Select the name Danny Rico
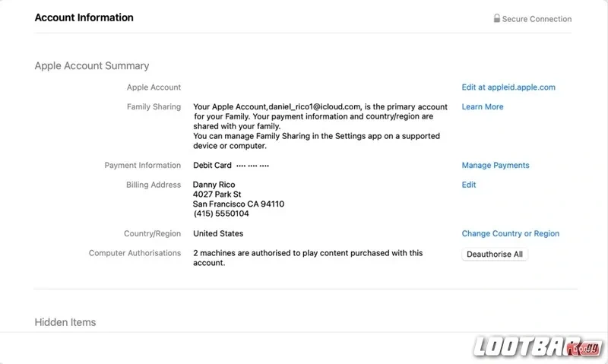 214,185
